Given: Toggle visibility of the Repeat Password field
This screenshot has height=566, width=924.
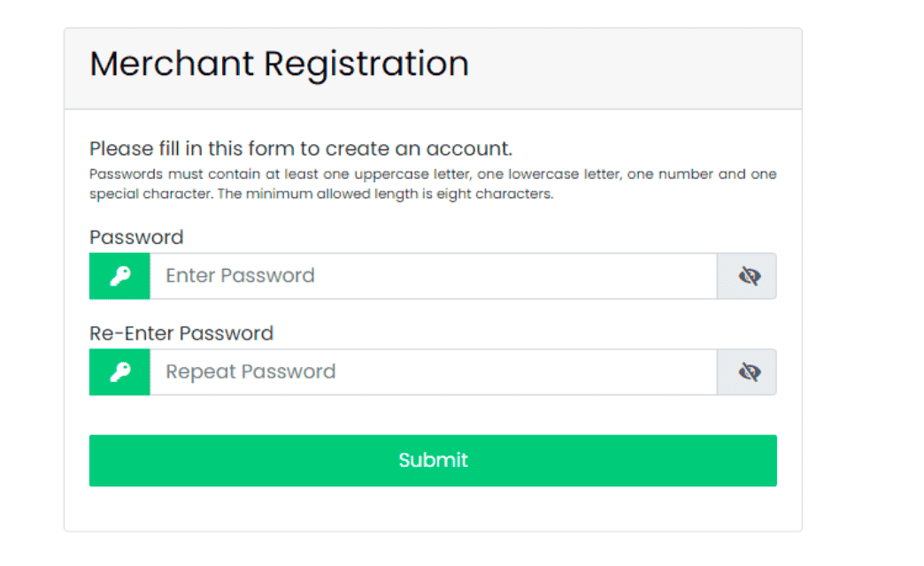Looking at the screenshot, I should pos(749,372).
